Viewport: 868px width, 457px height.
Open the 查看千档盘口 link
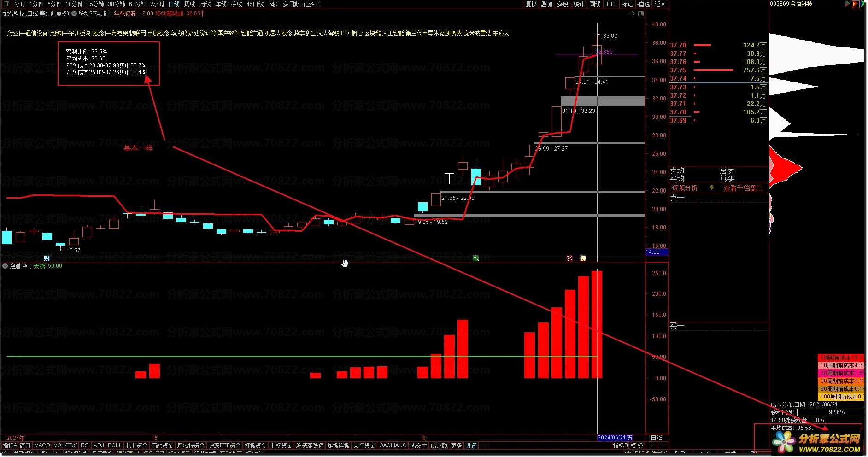coord(743,188)
